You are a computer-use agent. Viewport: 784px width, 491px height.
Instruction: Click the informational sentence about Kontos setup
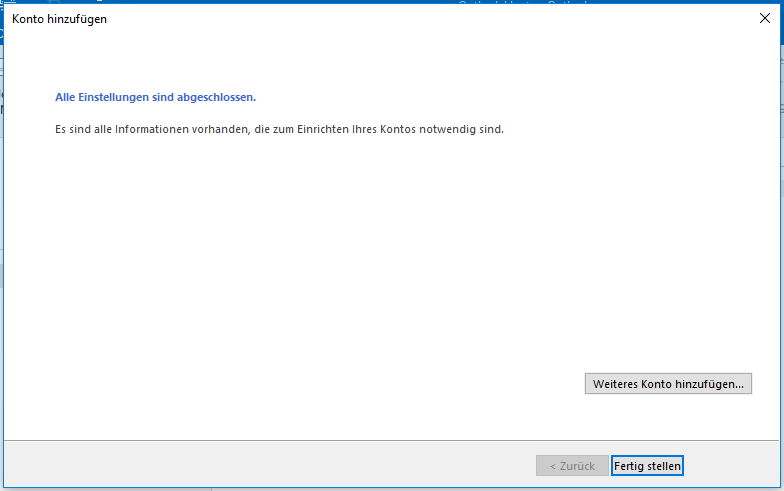tap(279, 129)
